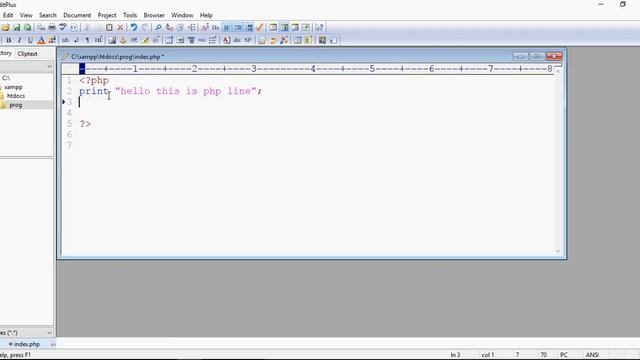Open the Tools menu

(x=130, y=15)
